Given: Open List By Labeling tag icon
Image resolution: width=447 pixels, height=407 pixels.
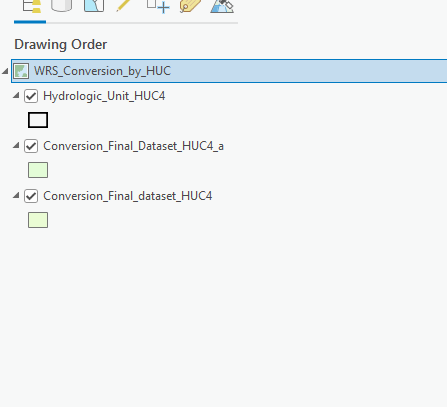Looking at the screenshot, I should 190,6.
